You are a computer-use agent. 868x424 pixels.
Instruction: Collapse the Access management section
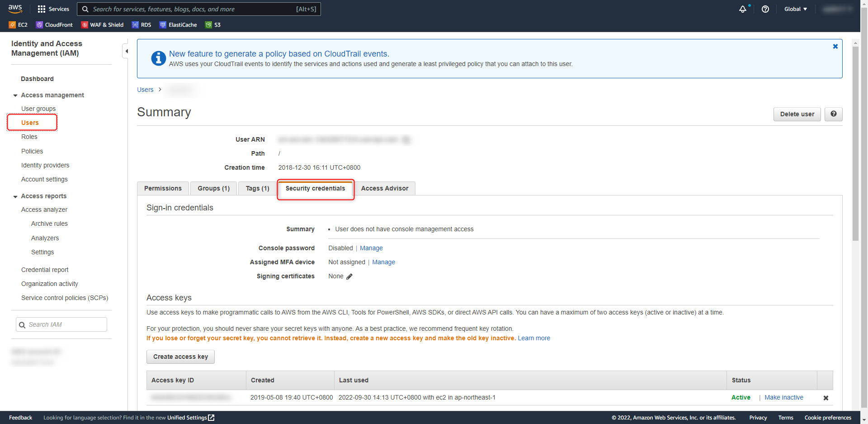[15, 95]
